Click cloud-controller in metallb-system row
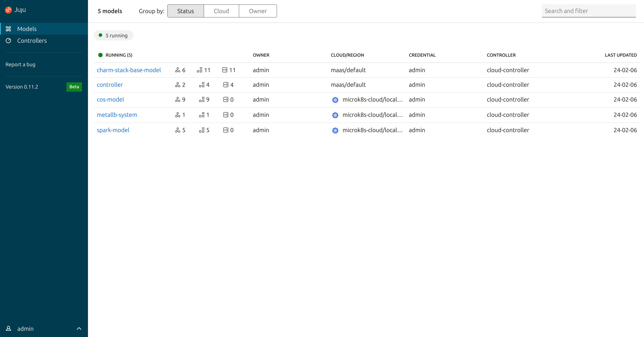Image resolution: width=644 pixels, height=337 pixels. pos(508,115)
